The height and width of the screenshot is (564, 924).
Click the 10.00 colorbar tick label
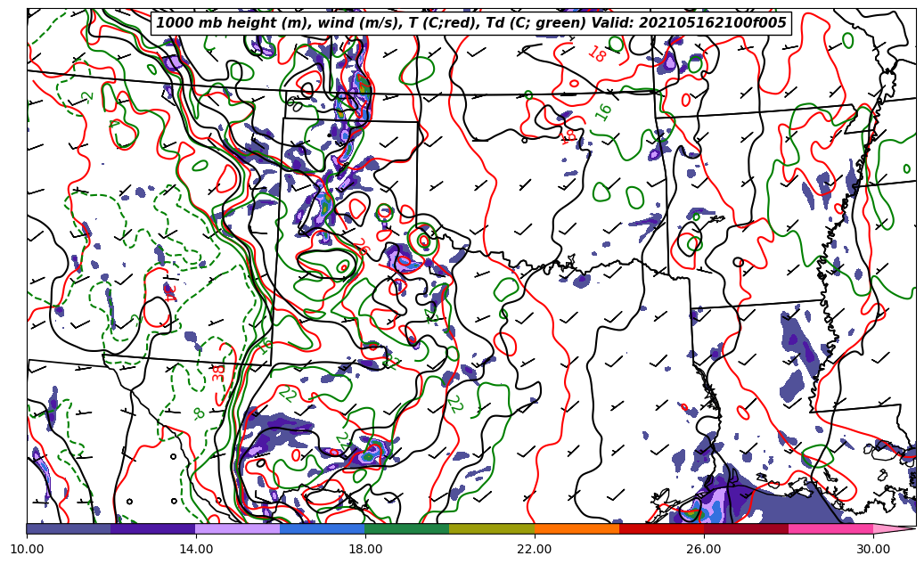click(27, 549)
